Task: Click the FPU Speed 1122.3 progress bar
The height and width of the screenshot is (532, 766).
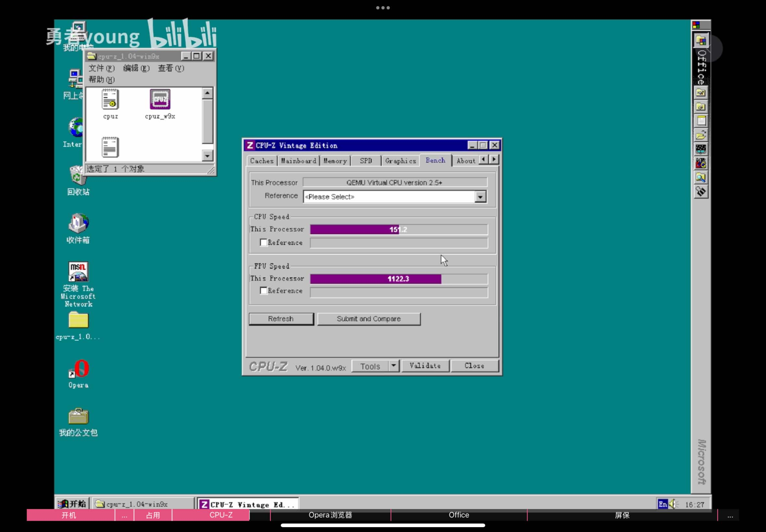Action: point(399,279)
